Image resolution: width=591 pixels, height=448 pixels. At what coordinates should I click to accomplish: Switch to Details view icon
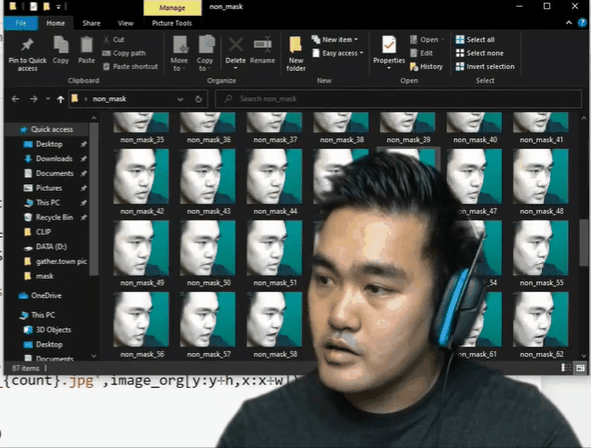(x=566, y=368)
